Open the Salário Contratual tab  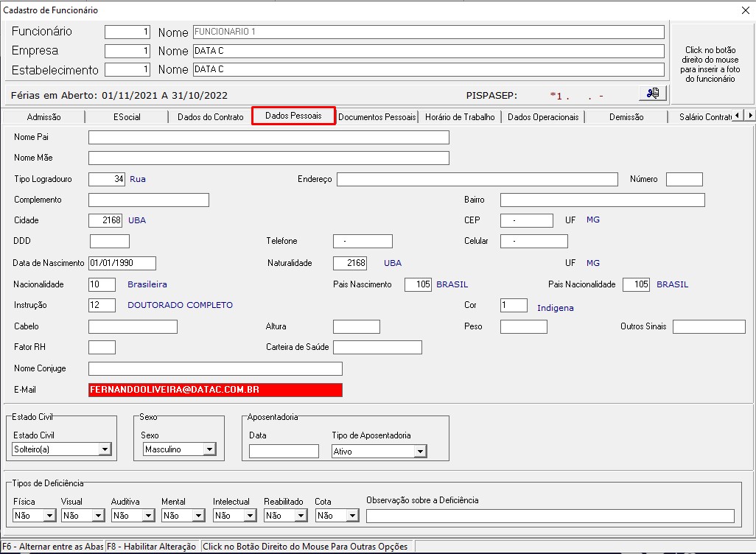point(705,116)
